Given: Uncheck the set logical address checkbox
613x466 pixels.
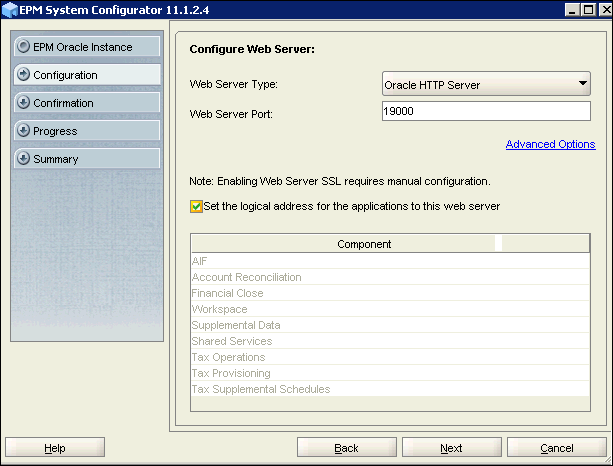Looking at the screenshot, I should [196, 206].
